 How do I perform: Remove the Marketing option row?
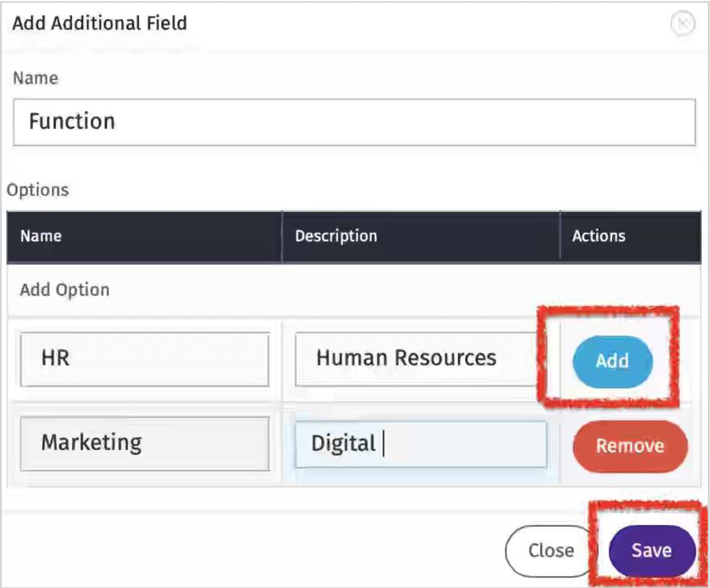[x=630, y=446]
